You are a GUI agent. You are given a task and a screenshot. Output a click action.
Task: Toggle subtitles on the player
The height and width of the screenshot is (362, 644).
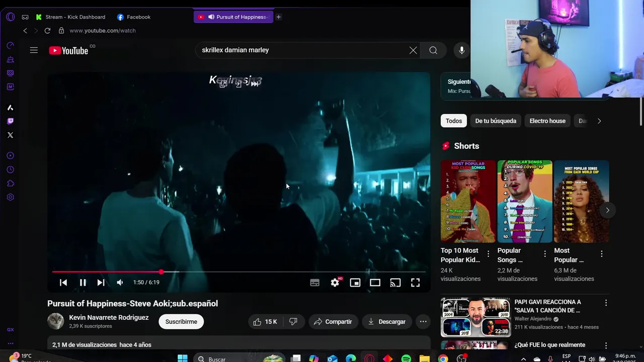pyautogui.click(x=315, y=283)
